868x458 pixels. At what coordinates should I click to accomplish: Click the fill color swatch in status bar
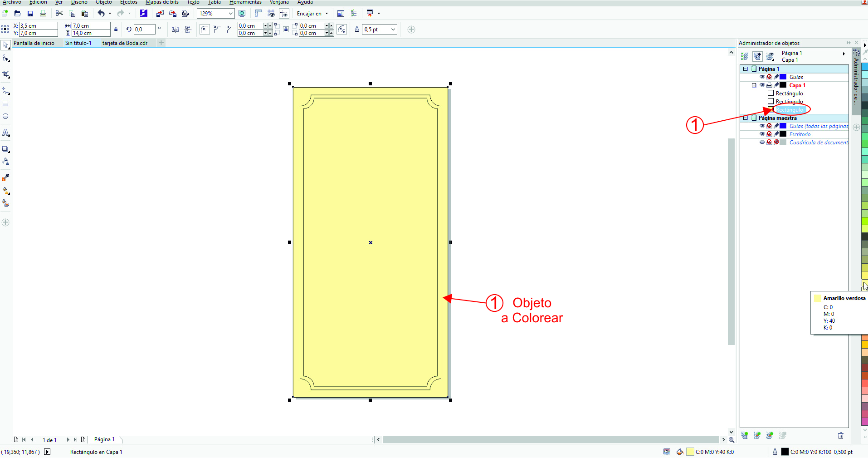point(690,452)
